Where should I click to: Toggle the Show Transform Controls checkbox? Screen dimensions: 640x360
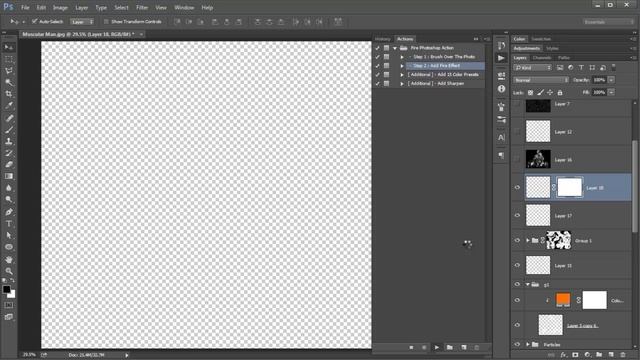[106, 21]
